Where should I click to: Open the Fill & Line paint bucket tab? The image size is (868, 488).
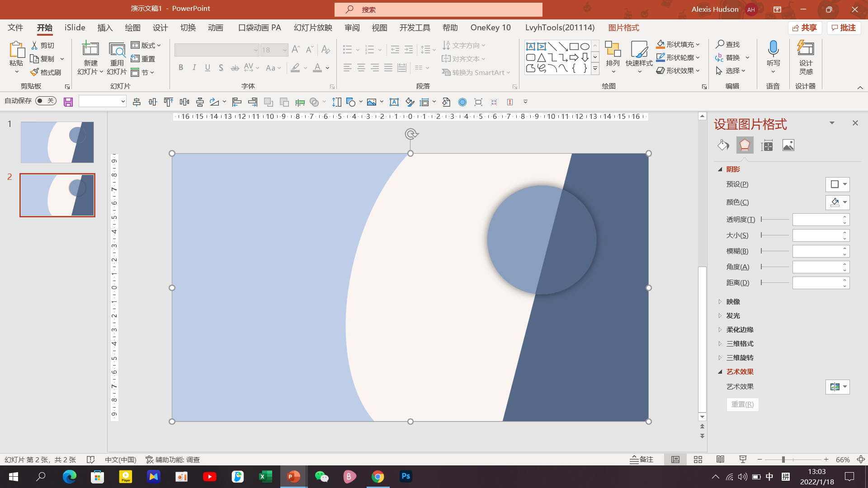click(723, 145)
